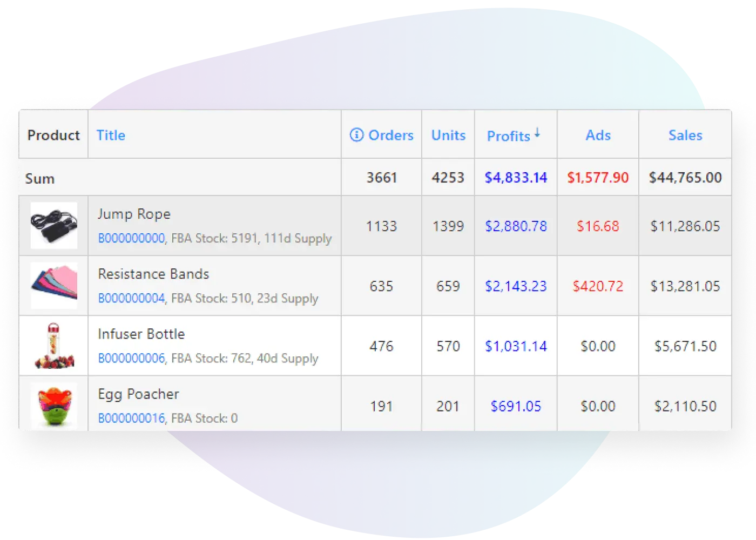Click total sales $44,765.00
Screen dimensions: 756x540
[x=685, y=178]
